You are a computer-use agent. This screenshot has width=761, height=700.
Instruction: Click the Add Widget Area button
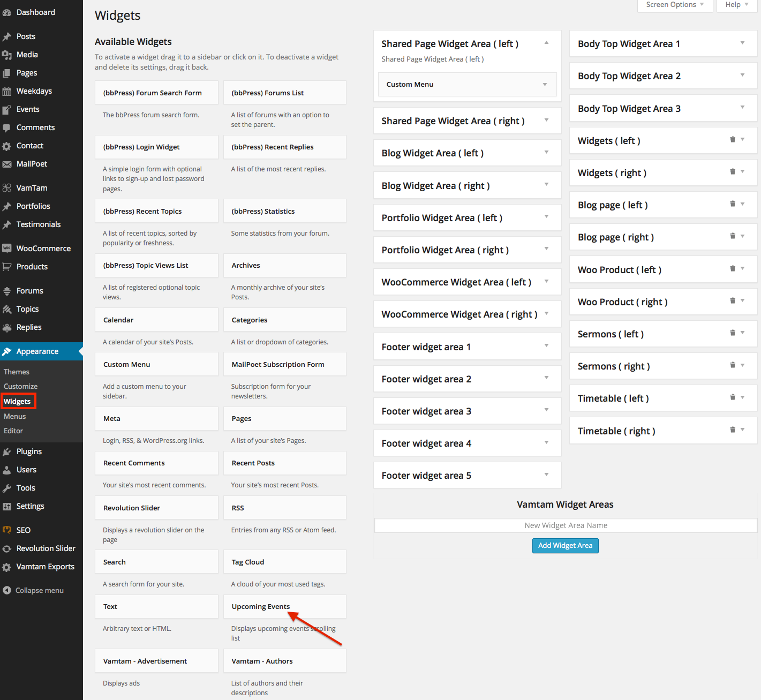(x=566, y=546)
